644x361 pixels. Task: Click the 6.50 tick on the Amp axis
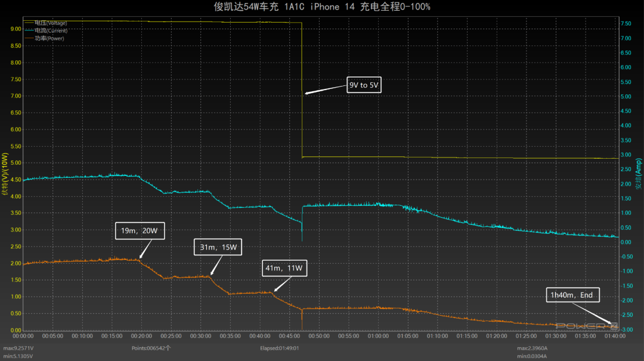click(626, 53)
